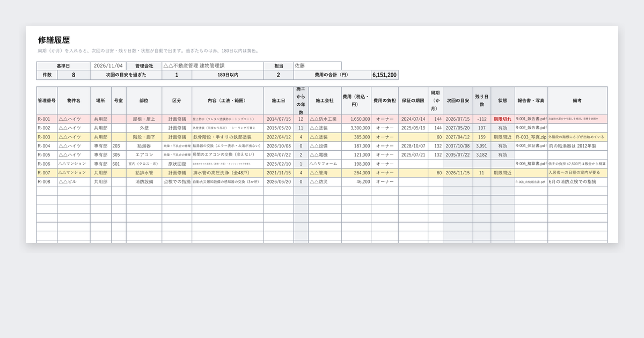644x338 pixels.
Task: Click the 備考 column header
Action: [x=577, y=100]
